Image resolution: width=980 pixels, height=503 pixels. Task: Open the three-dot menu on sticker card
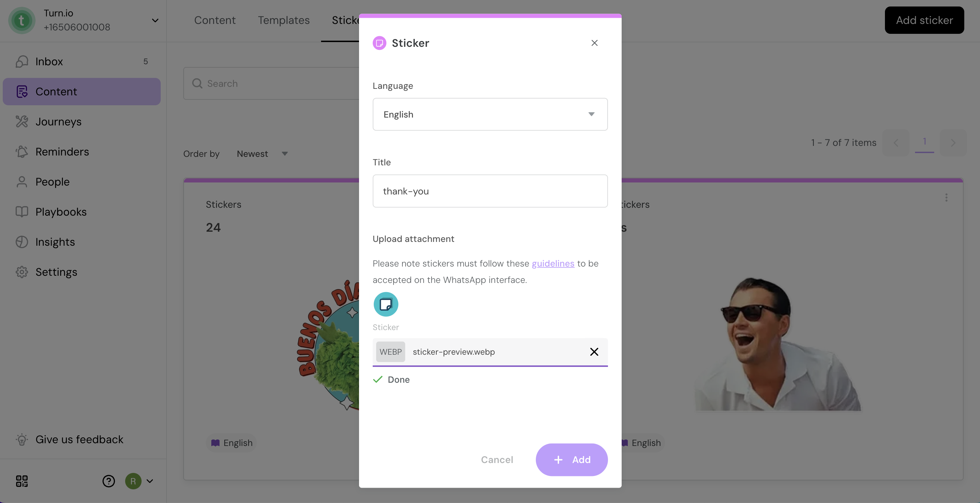[946, 197]
